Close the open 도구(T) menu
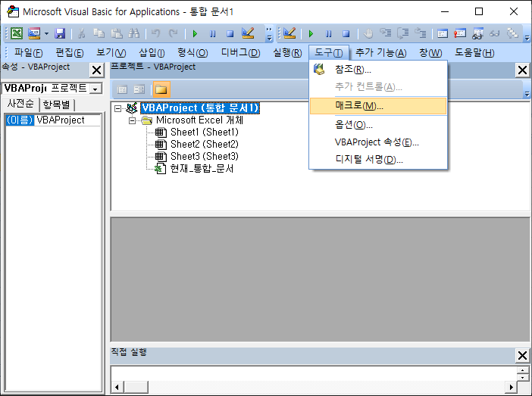This screenshot has width=532, height=396. (328, 52)
